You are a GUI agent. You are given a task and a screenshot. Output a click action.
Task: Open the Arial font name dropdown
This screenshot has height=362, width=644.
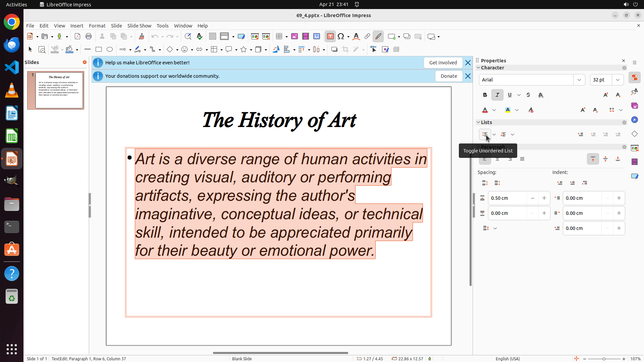(579, 80)
